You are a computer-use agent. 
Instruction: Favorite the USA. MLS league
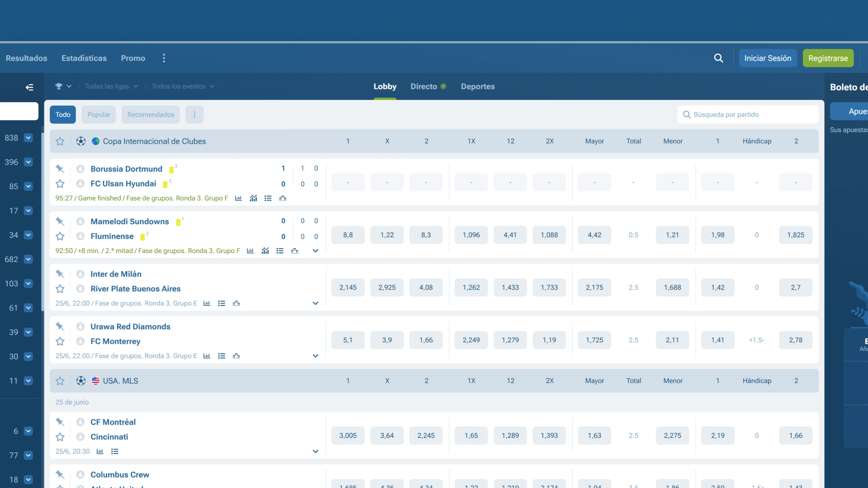(60, 381)
